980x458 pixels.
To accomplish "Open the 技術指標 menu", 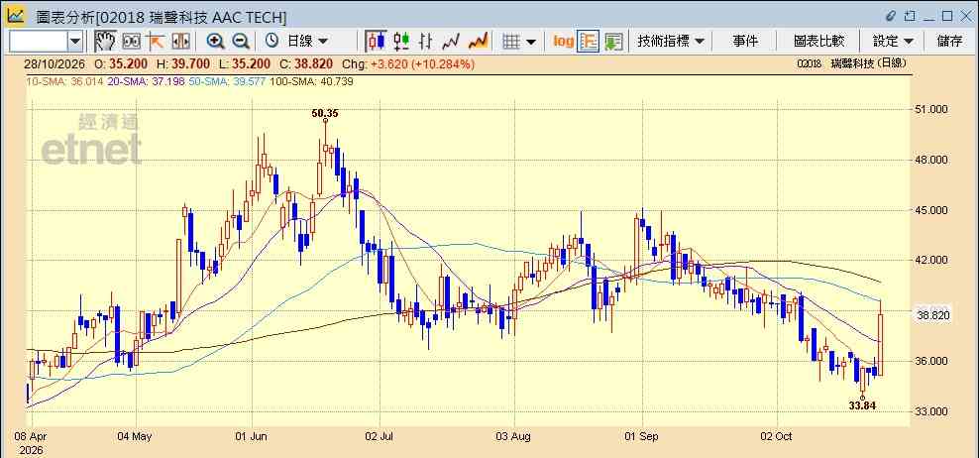I will (671, 42).
